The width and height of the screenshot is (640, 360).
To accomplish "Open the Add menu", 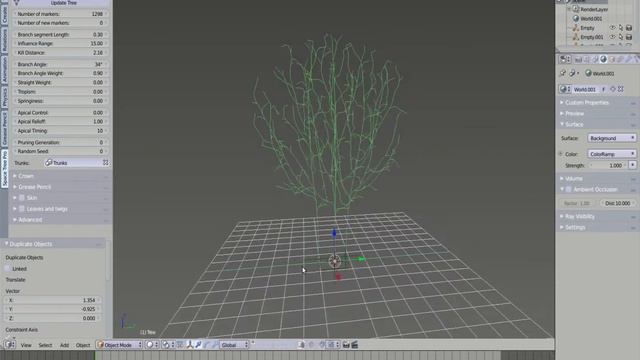I will (x=64, y=345).
